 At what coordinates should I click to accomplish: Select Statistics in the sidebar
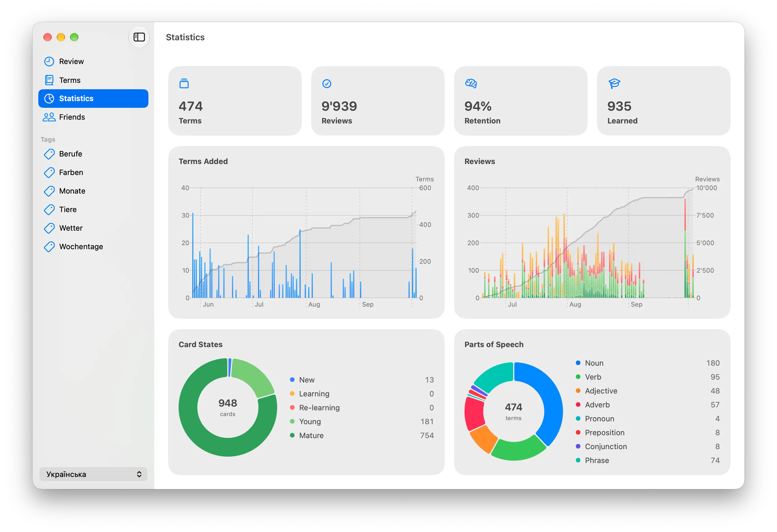[93, 99]
